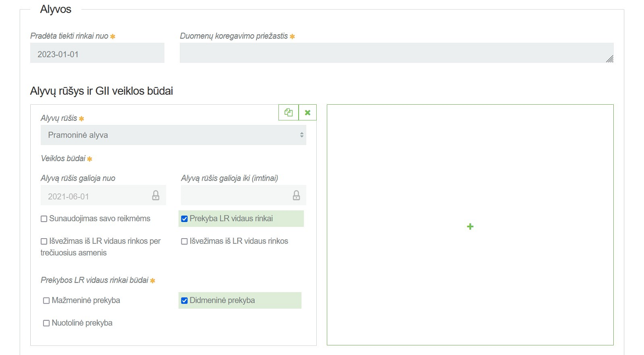
Task: Click the Alyvos section title
Action: click(56, 9)
